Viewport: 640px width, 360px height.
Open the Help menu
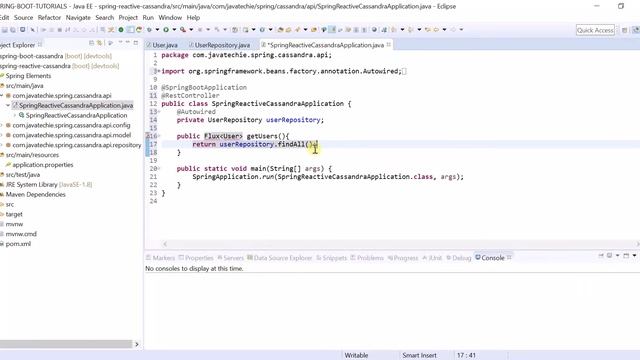[193, 18]
